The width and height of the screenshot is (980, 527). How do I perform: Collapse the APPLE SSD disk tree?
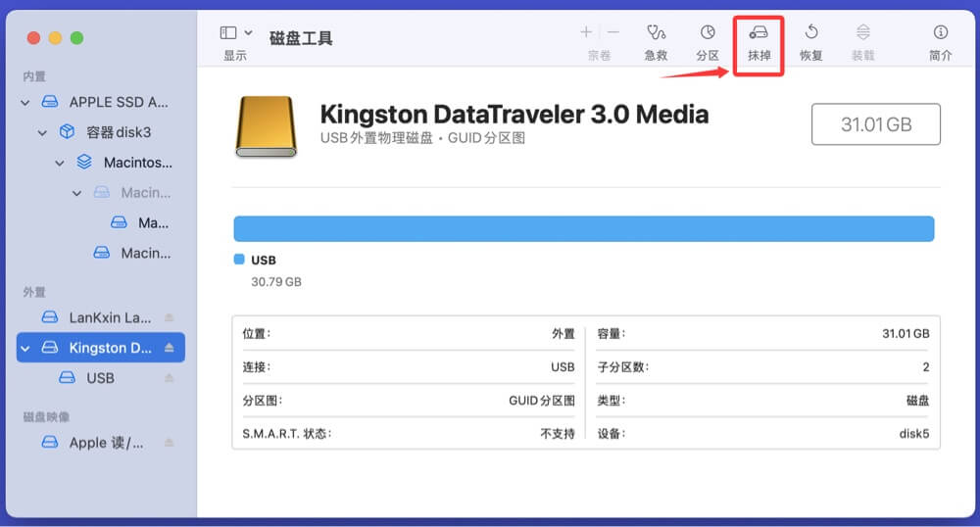tap(25, 103)
